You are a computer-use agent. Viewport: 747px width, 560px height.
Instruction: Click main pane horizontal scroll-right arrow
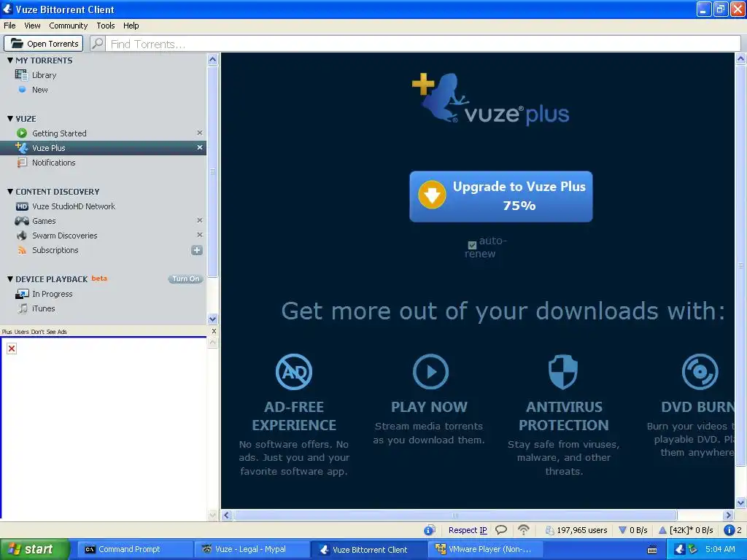click(x=727, y=515)
